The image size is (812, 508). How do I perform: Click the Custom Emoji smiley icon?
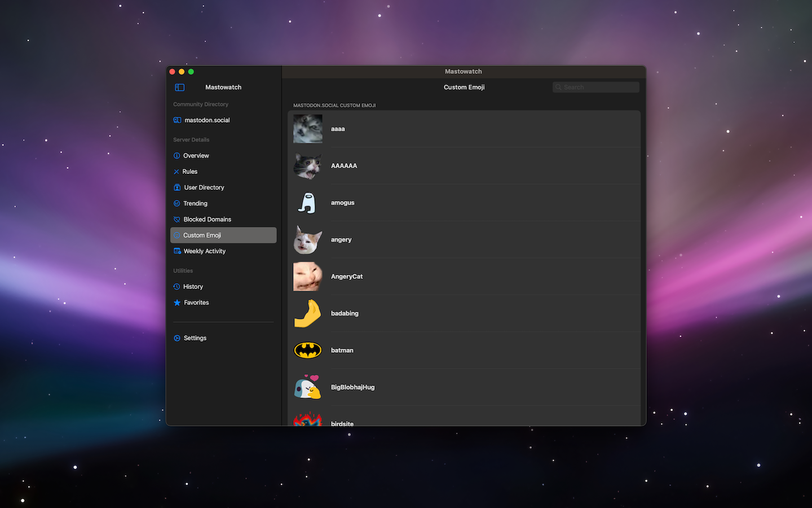pyautogui.click(x=176, y=235)
